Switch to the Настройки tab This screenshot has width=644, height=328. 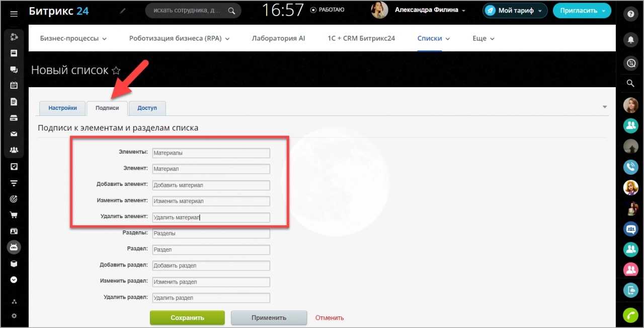(x=62, y=108)
